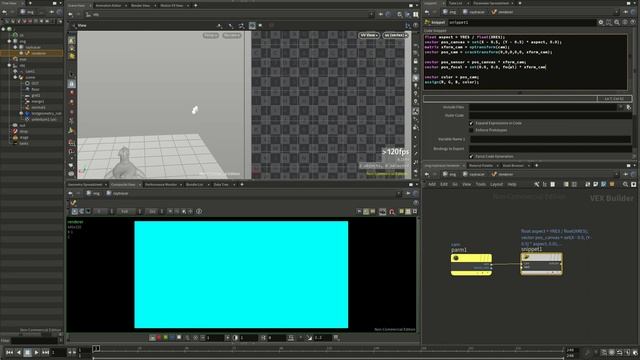
Task: Click the cyan rendered image in composite viewer
Action: pos(241,275)
